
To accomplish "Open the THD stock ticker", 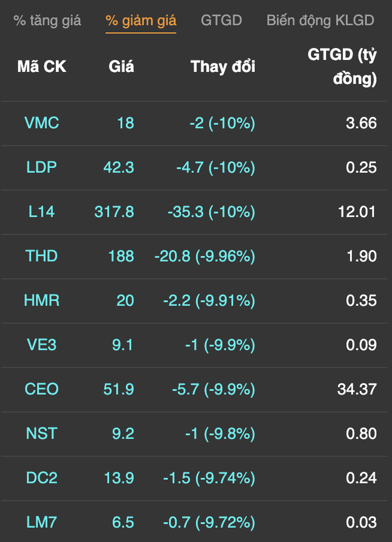I will pyautogui.click(x=42, y=256).
